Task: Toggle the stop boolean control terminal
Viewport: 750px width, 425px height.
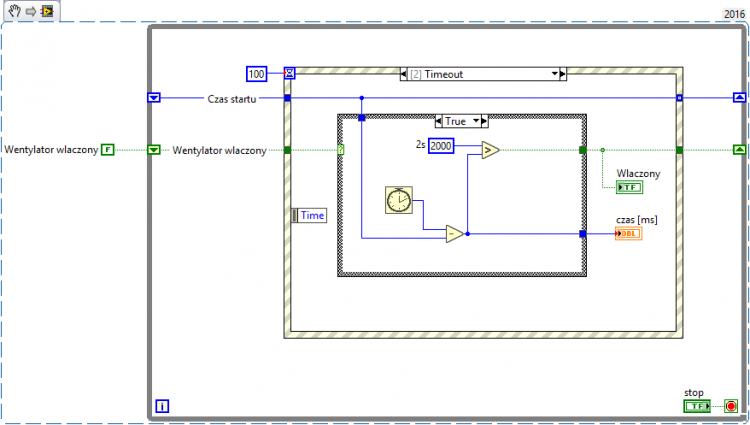Action: (x=697, y=406)
